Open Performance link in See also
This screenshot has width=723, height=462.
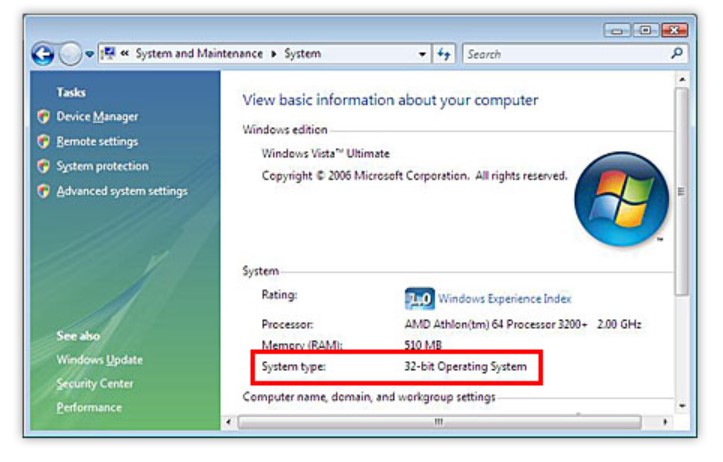point(89,408)
